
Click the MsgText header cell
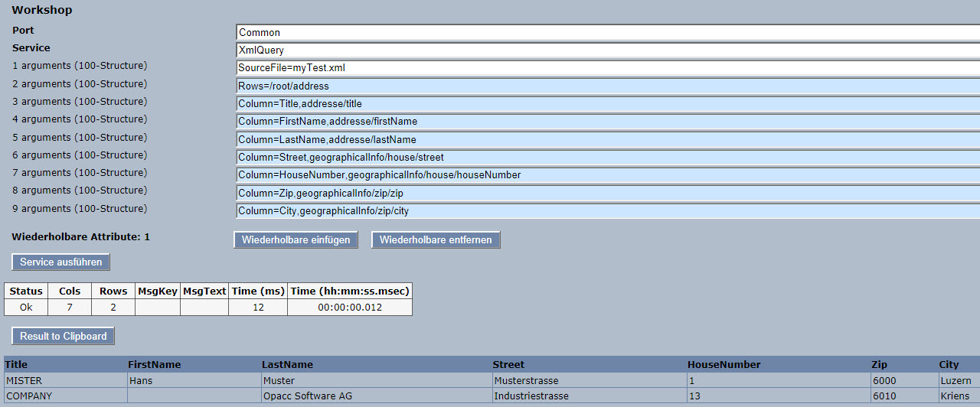point(204,291)
